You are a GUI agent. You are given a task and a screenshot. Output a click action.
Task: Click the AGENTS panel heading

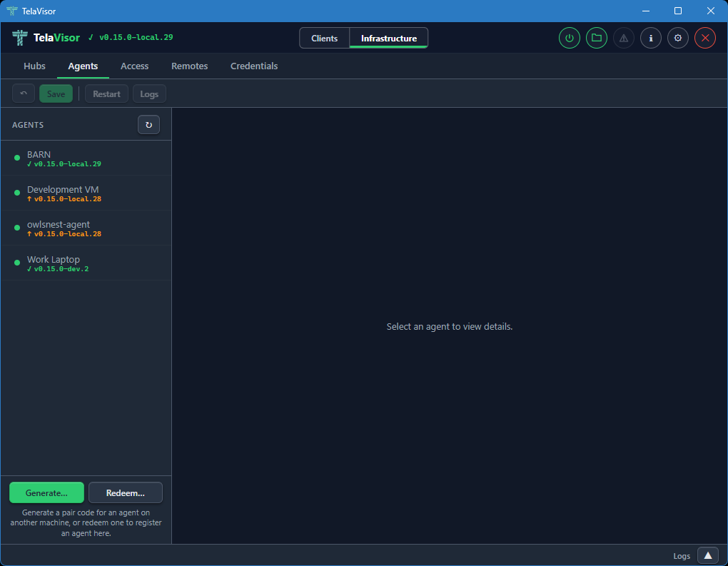pos(28,125)
